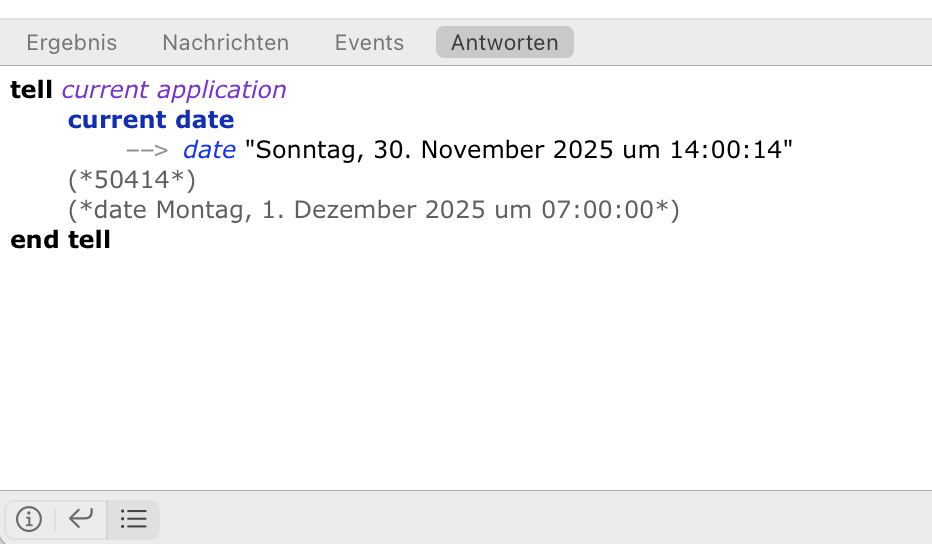This screenshot has height=544, width=932.
Task: Click the "end tell" line
Action: [x=60, y=241]
